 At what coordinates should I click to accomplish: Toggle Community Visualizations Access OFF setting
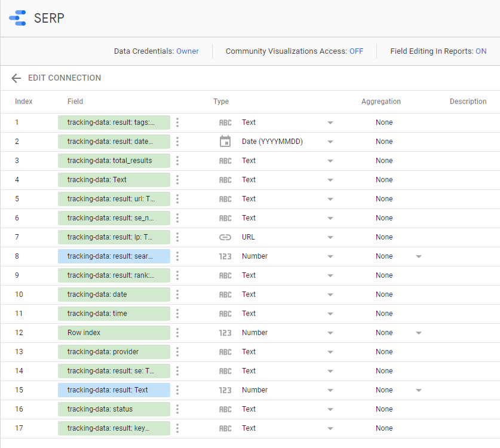[x=356, y=51]
